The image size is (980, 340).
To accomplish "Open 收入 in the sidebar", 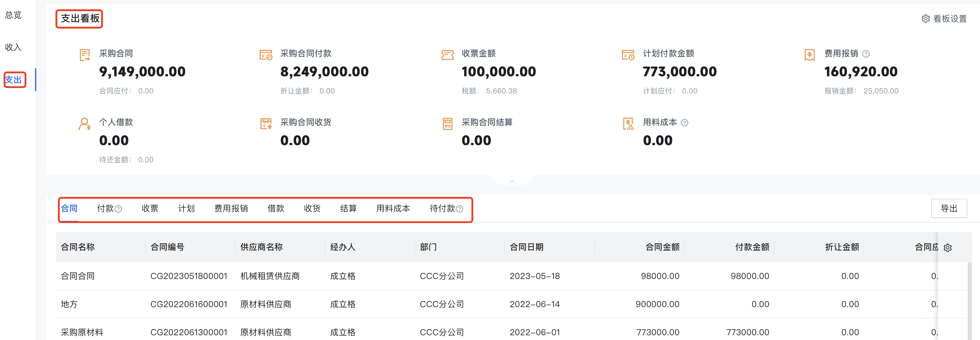I will (13, 48).
